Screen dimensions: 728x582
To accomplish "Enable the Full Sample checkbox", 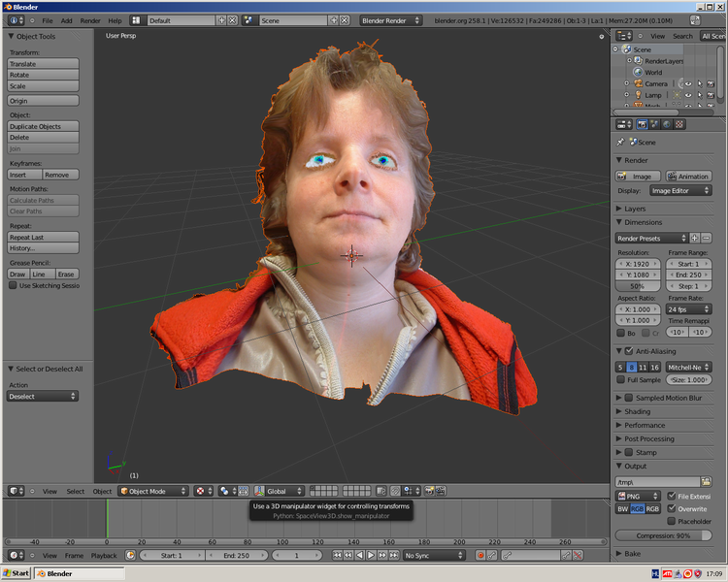I will coord(621,379).
